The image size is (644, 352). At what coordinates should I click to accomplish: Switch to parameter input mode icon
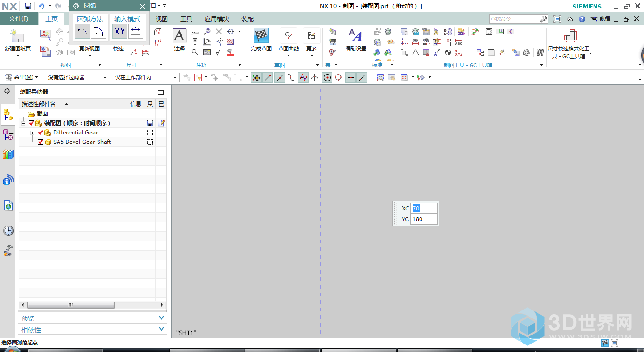pyautogui.click(x=136, y=31)
